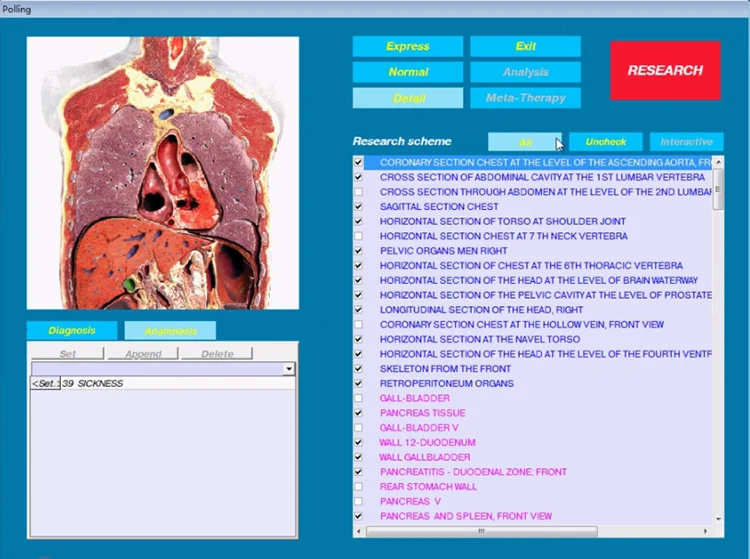750x559 pixels.
Task: Enable the REAR STOMACH WALL checkbox
Action: coord(358,487)
